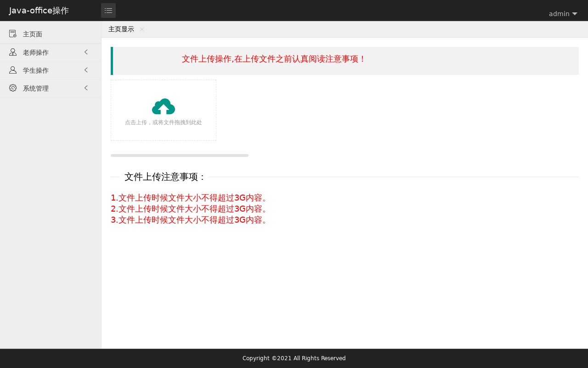Click the admin username in header

[559, 14]
